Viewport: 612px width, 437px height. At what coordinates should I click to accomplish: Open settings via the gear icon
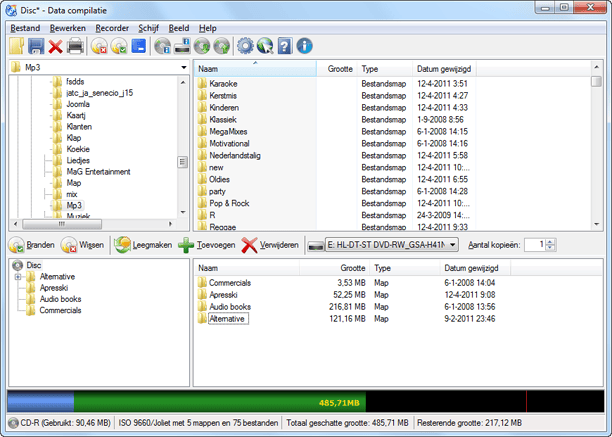click(246, 46)
